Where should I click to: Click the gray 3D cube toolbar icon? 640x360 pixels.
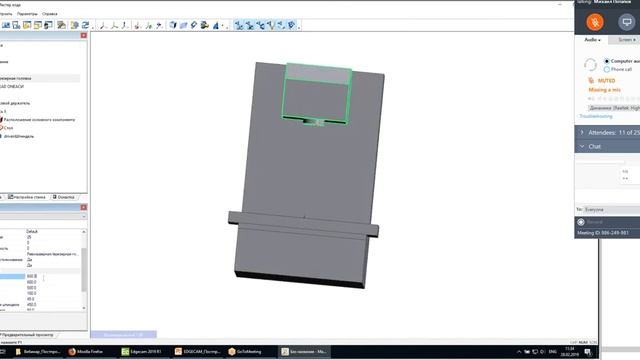pyautogui.click(x=173, y=25)
